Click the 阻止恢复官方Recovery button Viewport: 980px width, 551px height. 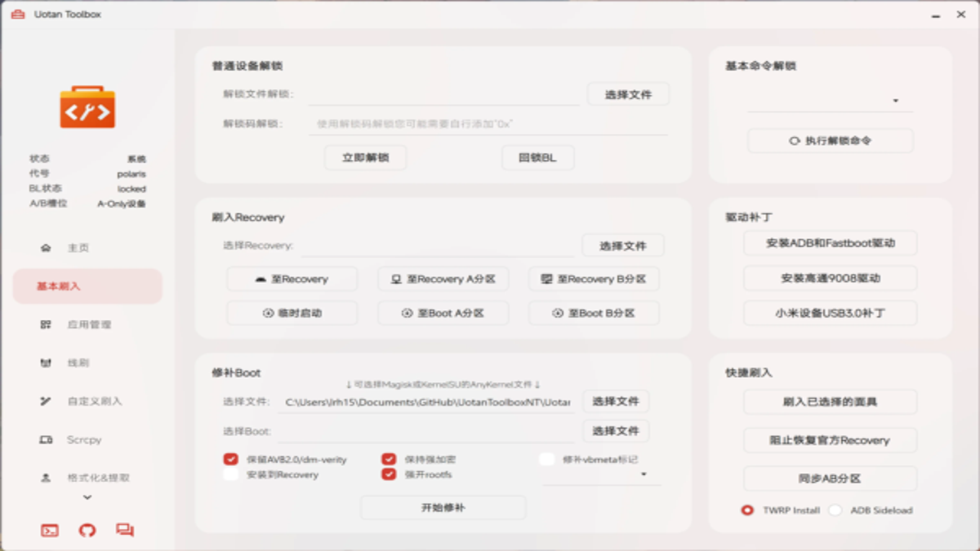pyautogui.click(x=830, y=440)
